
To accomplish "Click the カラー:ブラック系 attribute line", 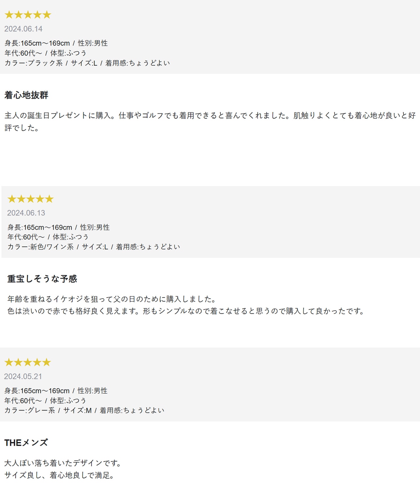I will [x=87, y=63].
